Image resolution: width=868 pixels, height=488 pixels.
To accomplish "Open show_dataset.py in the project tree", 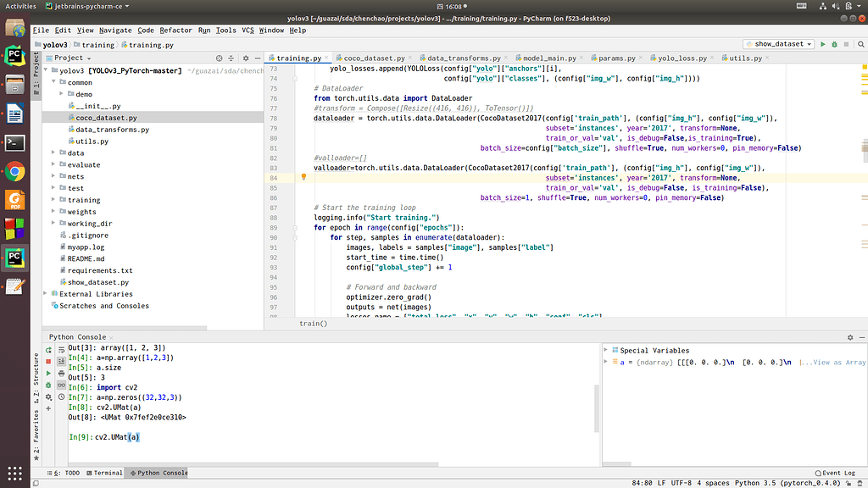I will click(98, 282).
